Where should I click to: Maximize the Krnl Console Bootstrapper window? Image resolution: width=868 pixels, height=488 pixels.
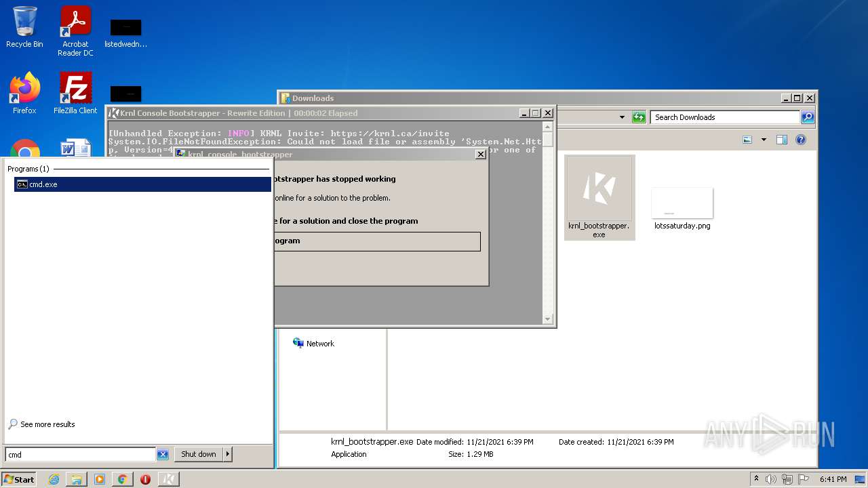536,113
